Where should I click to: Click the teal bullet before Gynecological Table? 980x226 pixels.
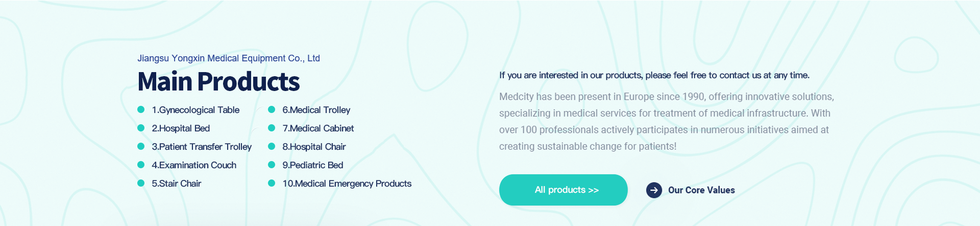(x=141, y=109)
